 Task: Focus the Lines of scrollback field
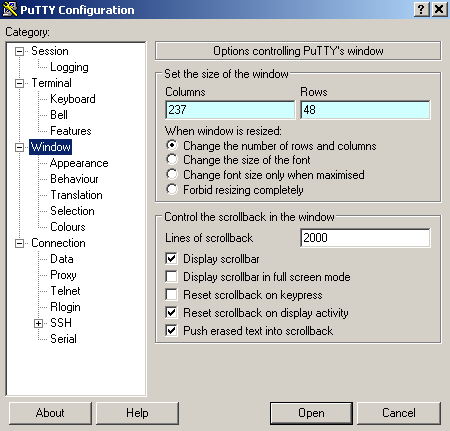tap(365, 238)
